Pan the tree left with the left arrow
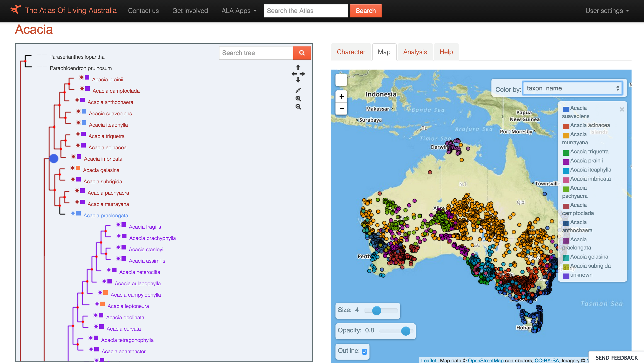Screen dimensions: 644x363 coord(294,74)
